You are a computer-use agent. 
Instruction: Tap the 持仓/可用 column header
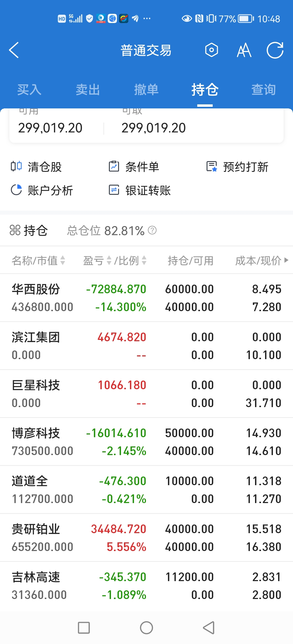tap(190, 260)
